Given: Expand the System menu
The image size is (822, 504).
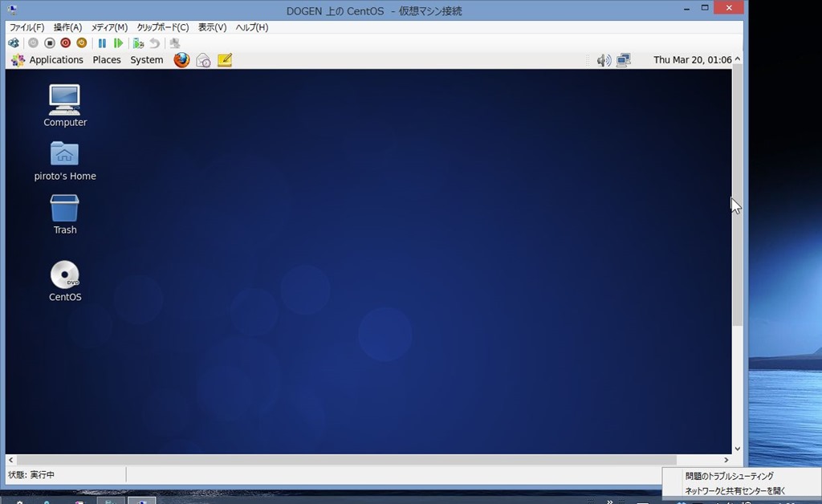Looking at the screenshot, I should 146,60.
